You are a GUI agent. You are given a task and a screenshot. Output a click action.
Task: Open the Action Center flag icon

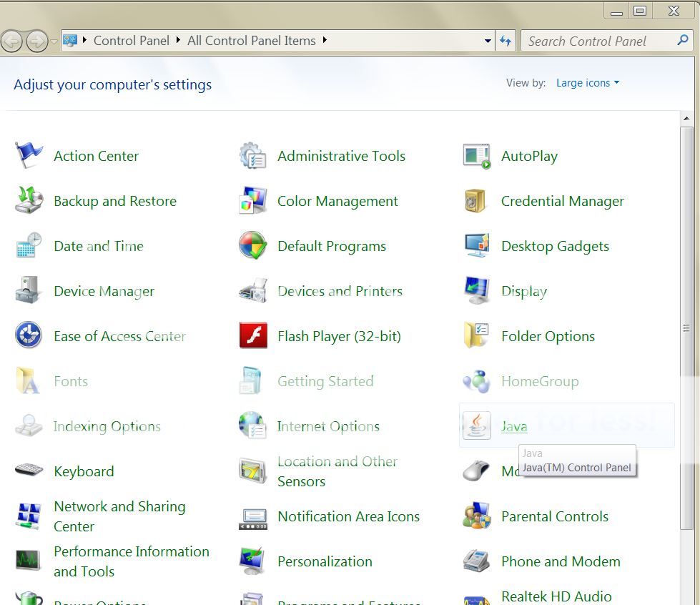(29, 155)
